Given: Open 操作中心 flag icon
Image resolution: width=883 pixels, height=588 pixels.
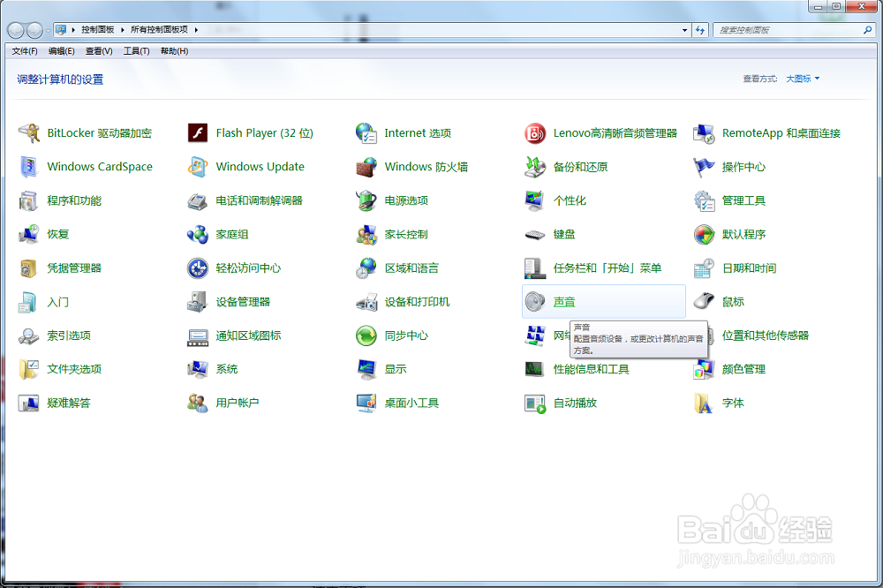Looking at the screenshot, I should (x=704, y=167).
